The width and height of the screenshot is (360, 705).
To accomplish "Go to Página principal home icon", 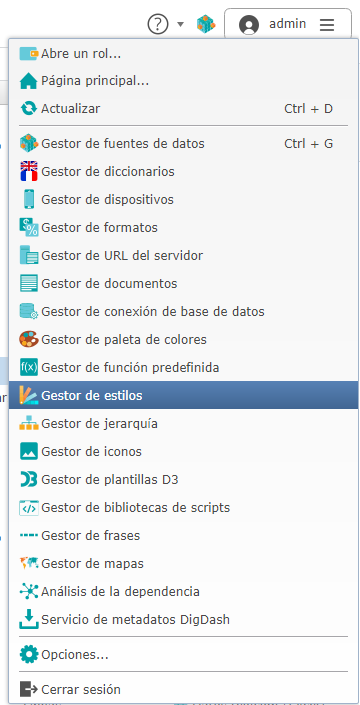I will [x=29, y=81].
